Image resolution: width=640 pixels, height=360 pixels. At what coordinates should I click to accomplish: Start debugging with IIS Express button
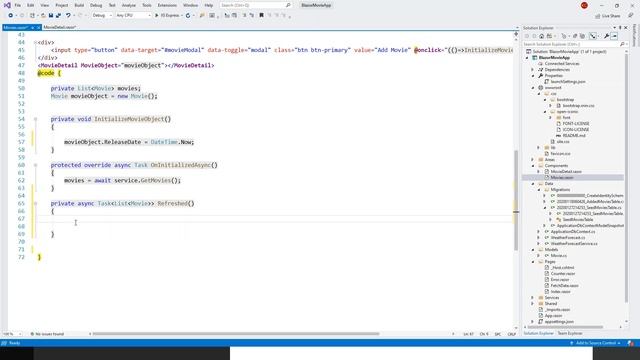coord(167,16)
